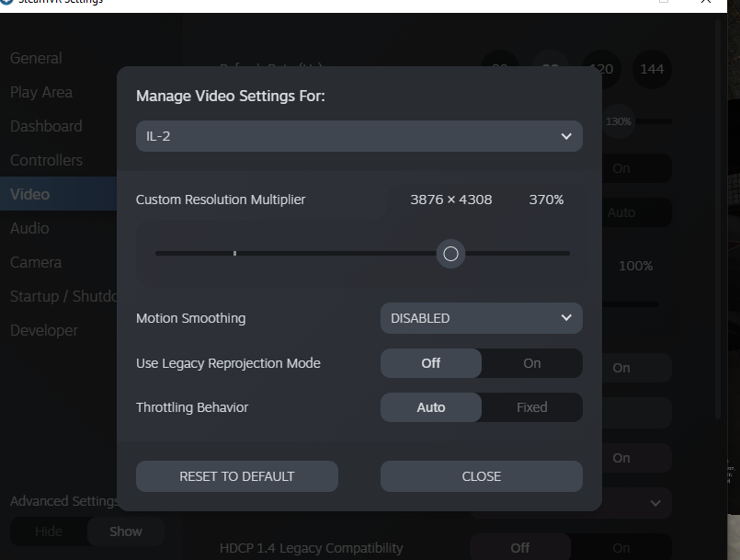
Task: Open the Camera settings tab
Action: 36,262
